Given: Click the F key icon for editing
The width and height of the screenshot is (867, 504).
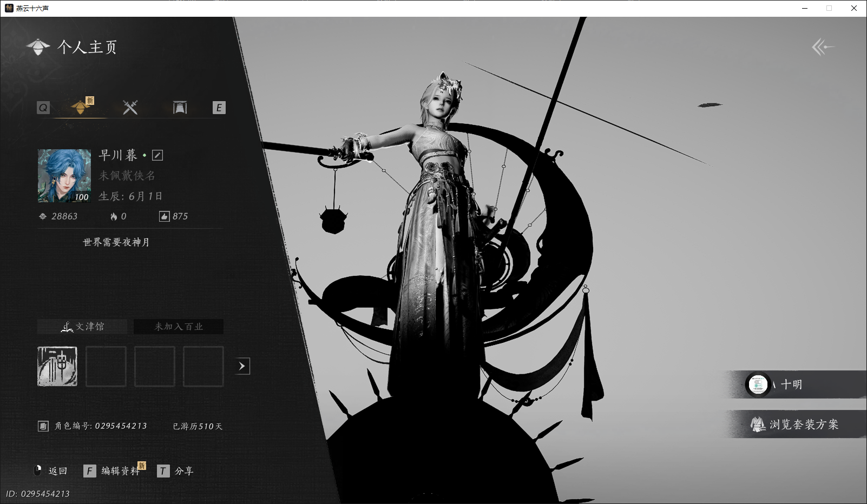Looking at the screenshot, I should pos(90,471).
